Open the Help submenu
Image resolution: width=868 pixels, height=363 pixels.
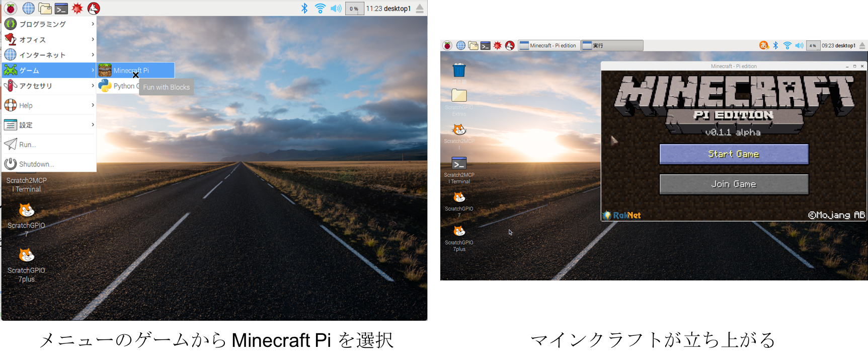[x=49, y=105]
